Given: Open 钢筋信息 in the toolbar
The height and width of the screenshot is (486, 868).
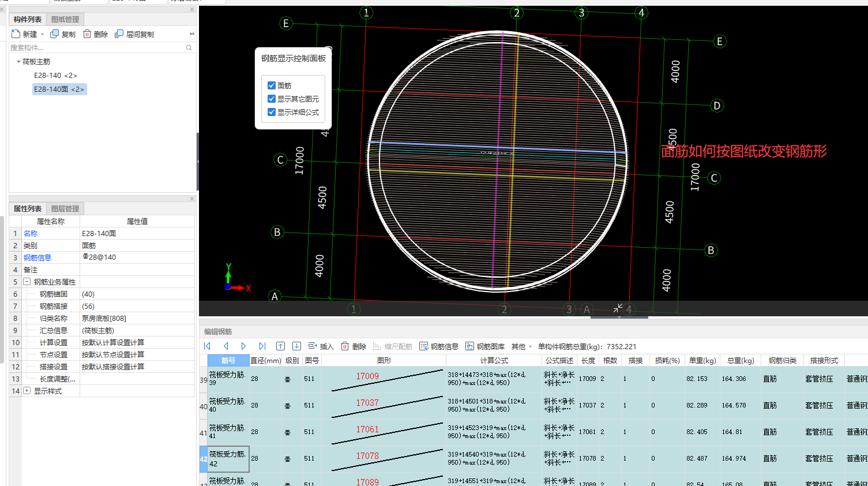Looking at the screenshot, I should [439, 346].
